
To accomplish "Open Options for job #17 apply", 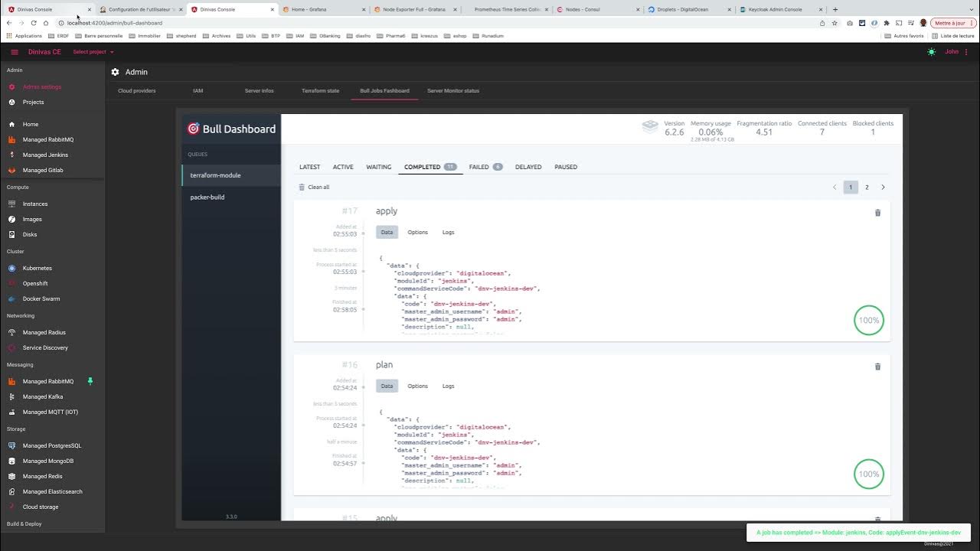I will [x=417, y=233].
